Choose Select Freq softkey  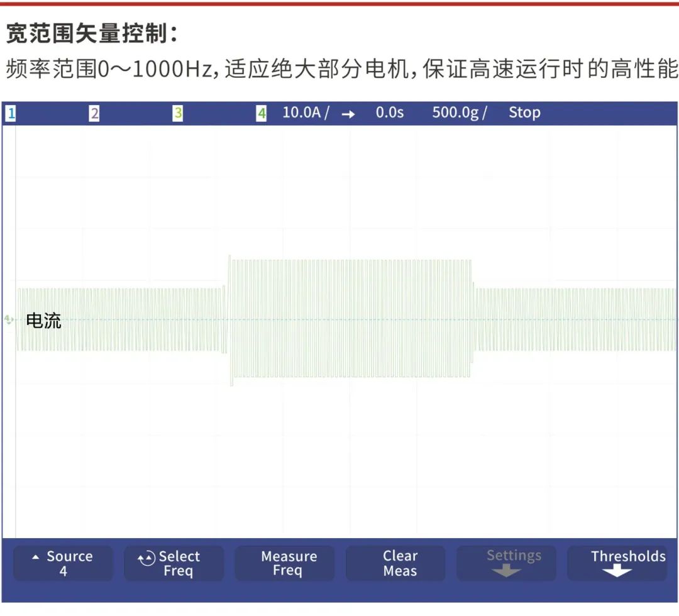click(174, 563)
